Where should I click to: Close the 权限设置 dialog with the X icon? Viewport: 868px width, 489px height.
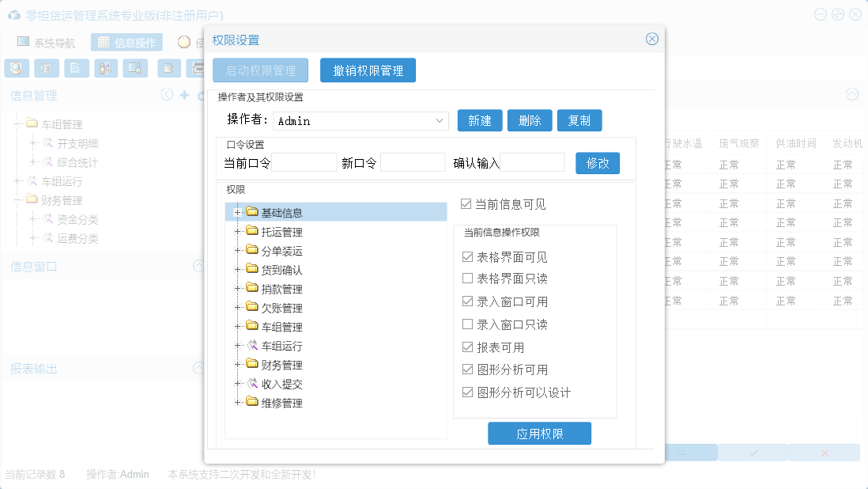coord(652,39)
